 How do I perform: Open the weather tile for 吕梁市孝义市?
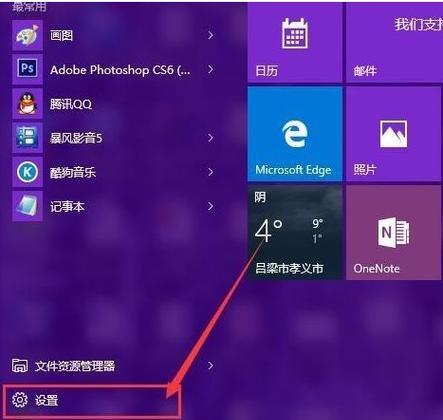tap(295, 233)
